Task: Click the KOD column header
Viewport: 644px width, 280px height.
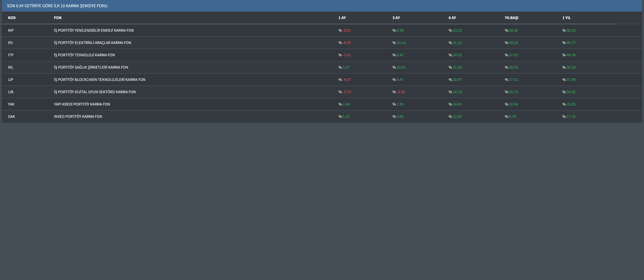Action: point(12,18)
